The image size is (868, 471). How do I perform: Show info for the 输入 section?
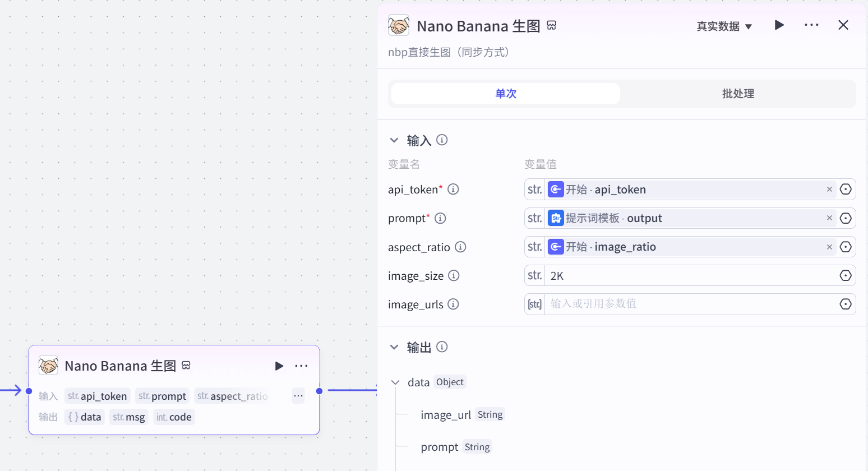click(x=442, y=140)
